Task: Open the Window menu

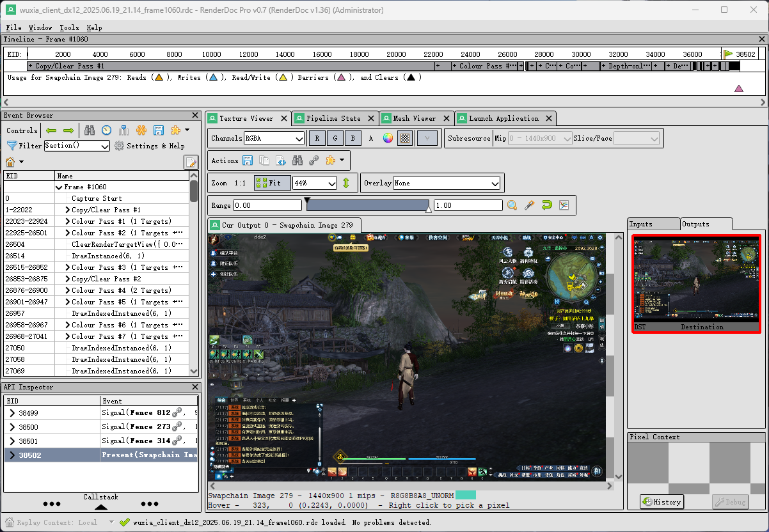Action: coord(40,27)
